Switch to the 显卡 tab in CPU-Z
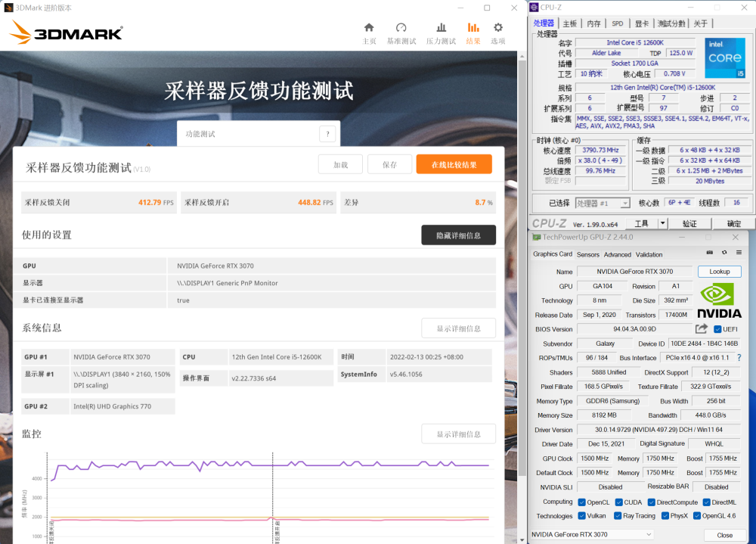This screenshot has height=544, width=756. (x=641, y=23)
